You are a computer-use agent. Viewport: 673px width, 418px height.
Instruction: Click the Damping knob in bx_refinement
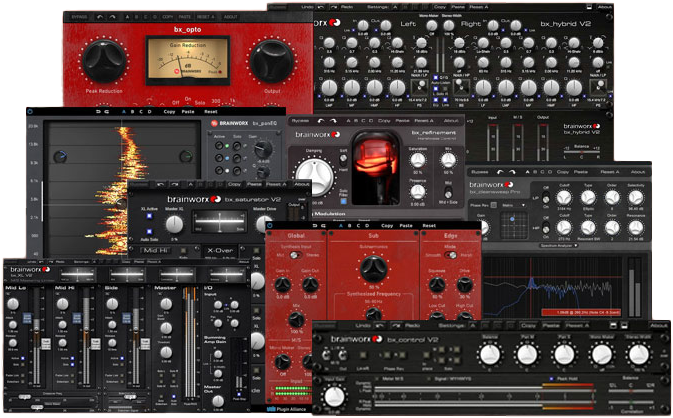tap(315, 176)
